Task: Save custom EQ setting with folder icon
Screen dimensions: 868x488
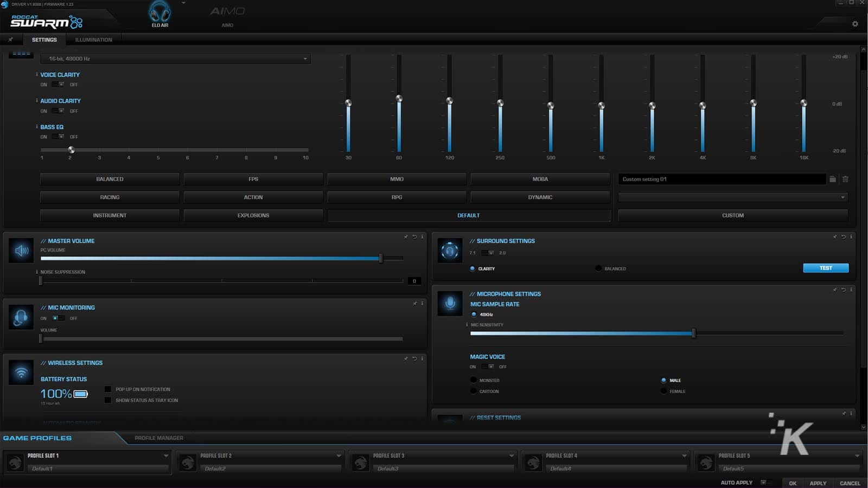Action: [x=833, y=179]
